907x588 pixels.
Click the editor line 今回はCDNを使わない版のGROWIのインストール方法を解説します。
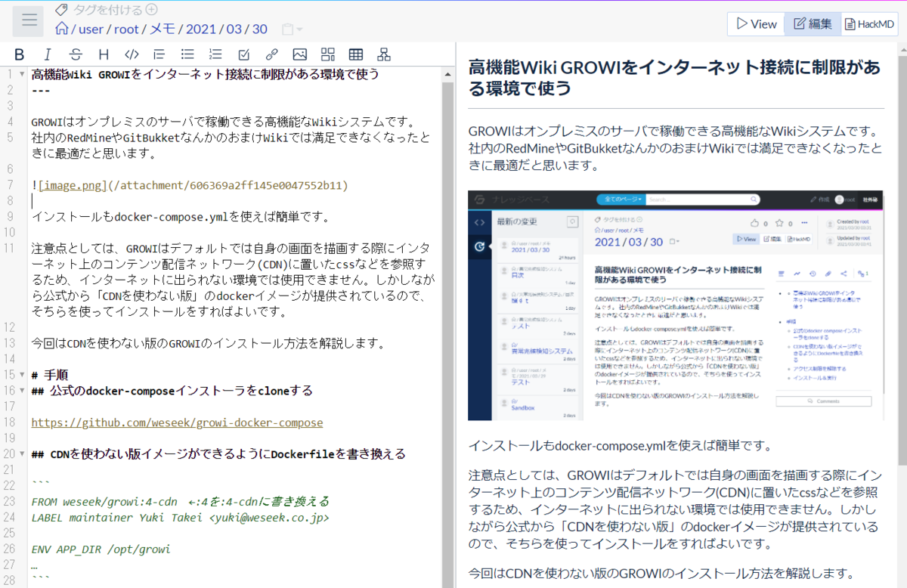coord(209,343)
